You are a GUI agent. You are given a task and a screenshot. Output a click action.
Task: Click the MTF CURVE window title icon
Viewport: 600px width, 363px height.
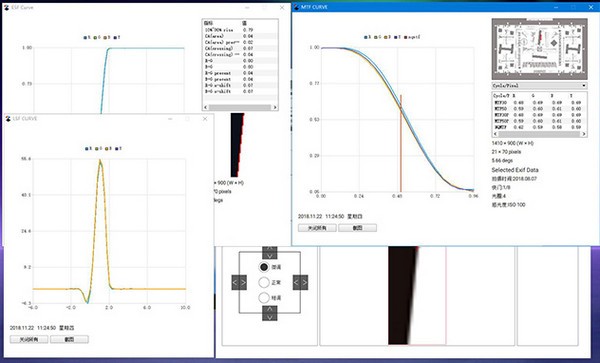pyautogui.click(x=297, y=7)
